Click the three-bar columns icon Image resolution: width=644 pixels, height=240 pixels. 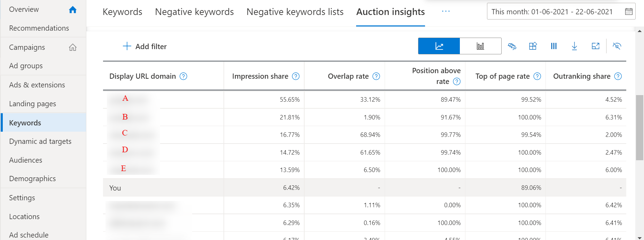554,46
